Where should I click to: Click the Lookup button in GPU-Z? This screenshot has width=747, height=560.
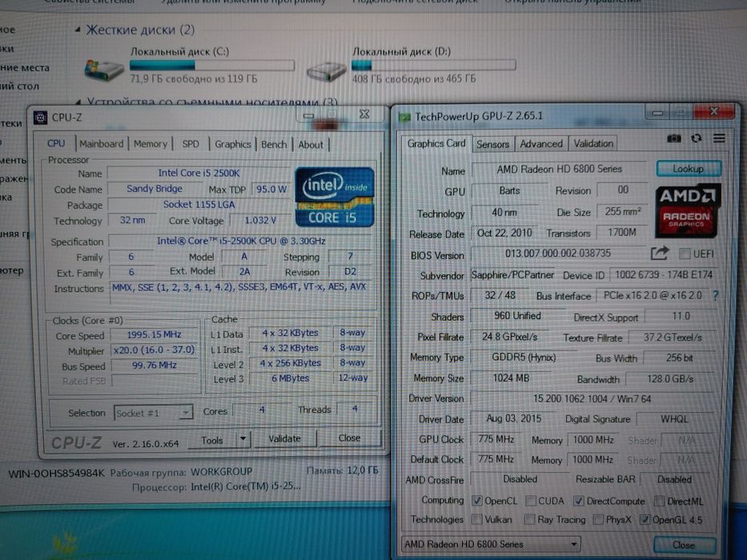point(689,169)
